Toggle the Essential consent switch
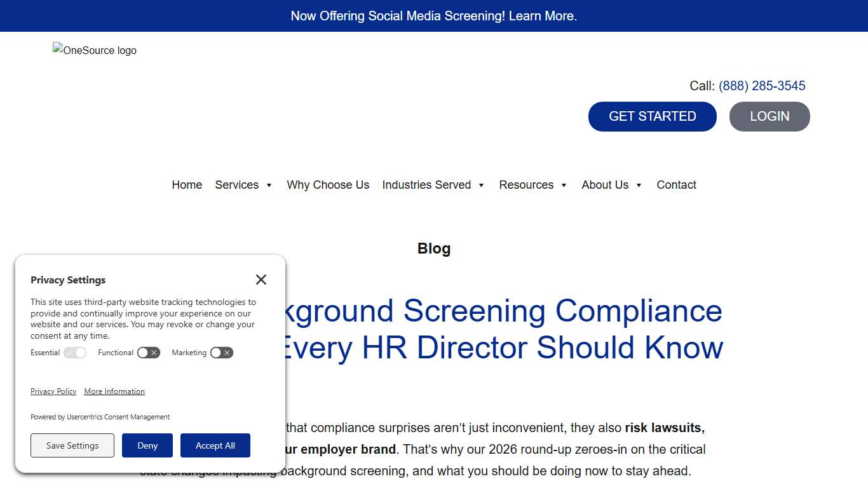The height and width of the screenshot is (488, 868). pos(75,353)
